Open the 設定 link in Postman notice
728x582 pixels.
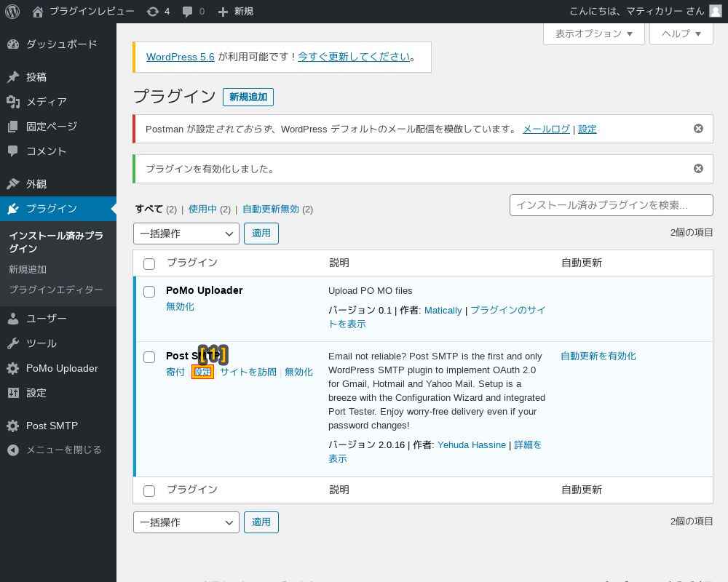(x=587, y=129)
